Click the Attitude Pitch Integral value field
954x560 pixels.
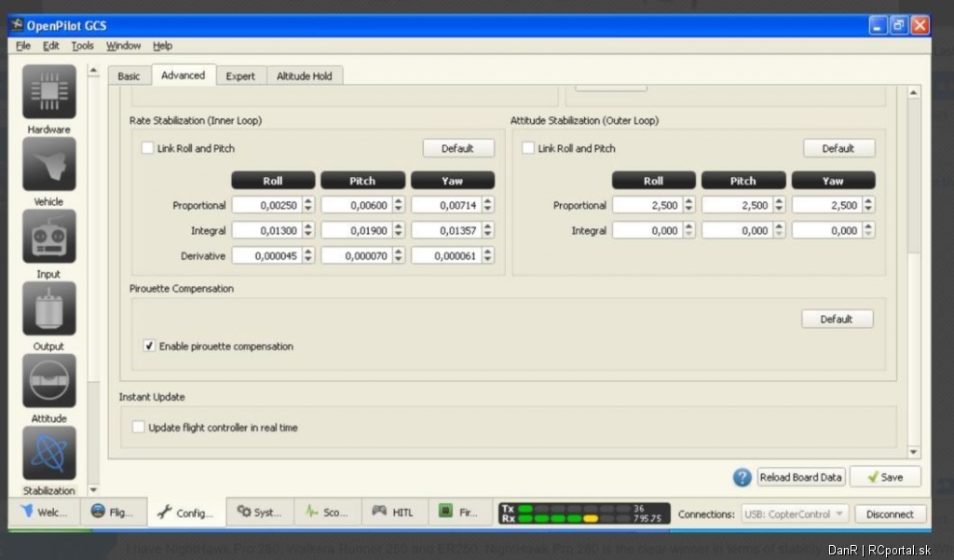(743, 231)
